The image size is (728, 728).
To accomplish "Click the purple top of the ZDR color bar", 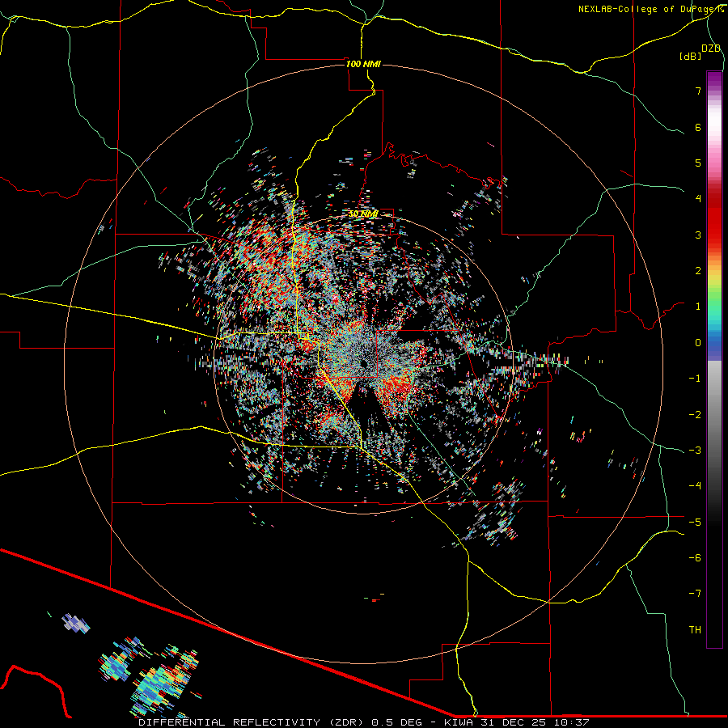I will pos(714,79).
